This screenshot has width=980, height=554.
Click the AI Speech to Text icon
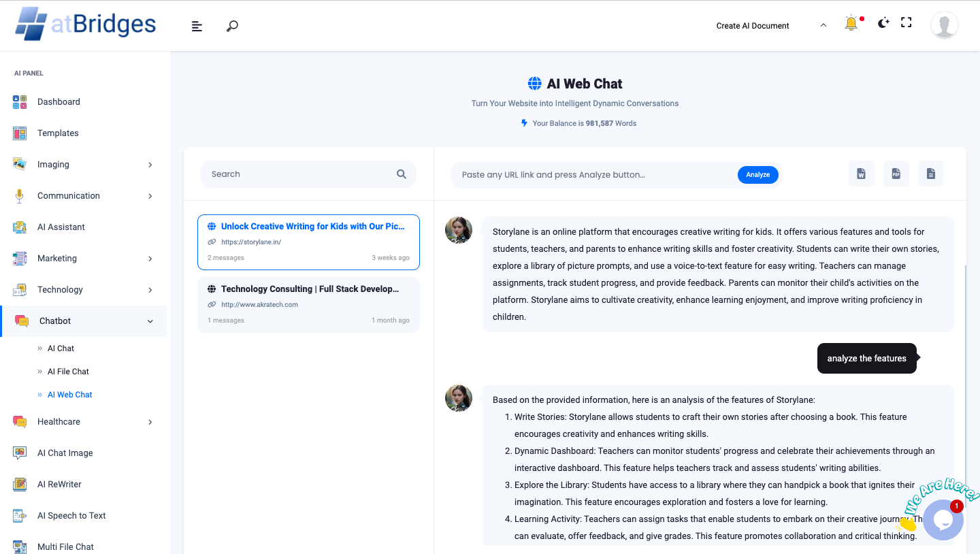(x=20, y=516)
